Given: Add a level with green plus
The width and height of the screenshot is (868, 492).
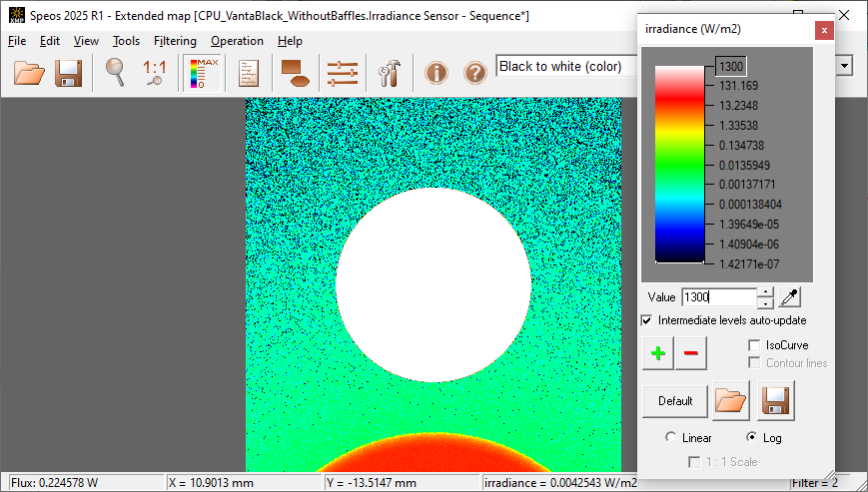Looking at the screenshot, I should click(658, 353).
